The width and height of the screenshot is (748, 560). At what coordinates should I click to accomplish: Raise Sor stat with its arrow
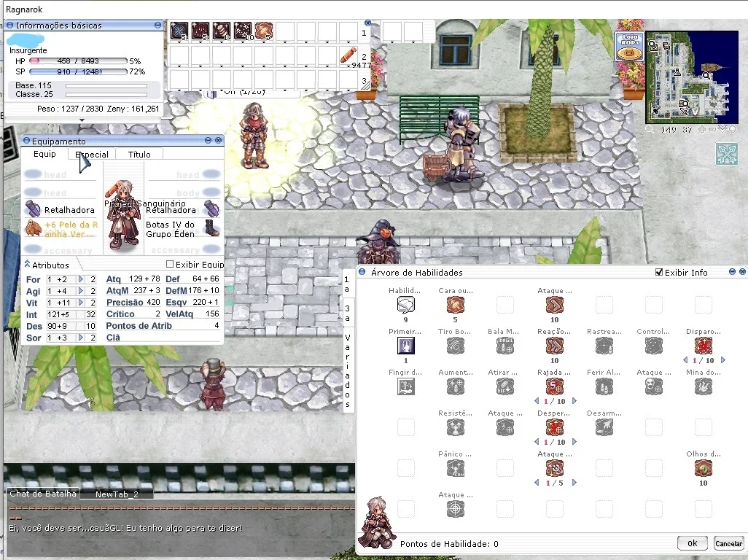[81, 338]
